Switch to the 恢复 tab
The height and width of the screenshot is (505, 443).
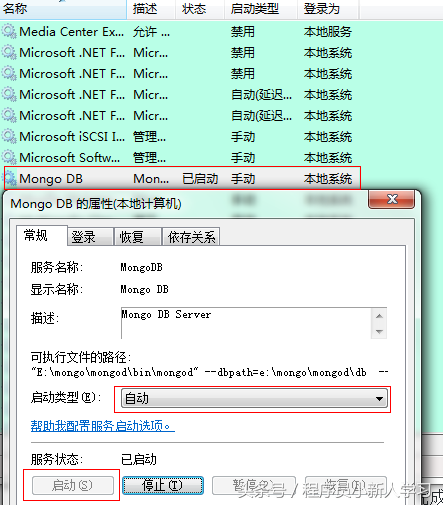pos(138,237)
